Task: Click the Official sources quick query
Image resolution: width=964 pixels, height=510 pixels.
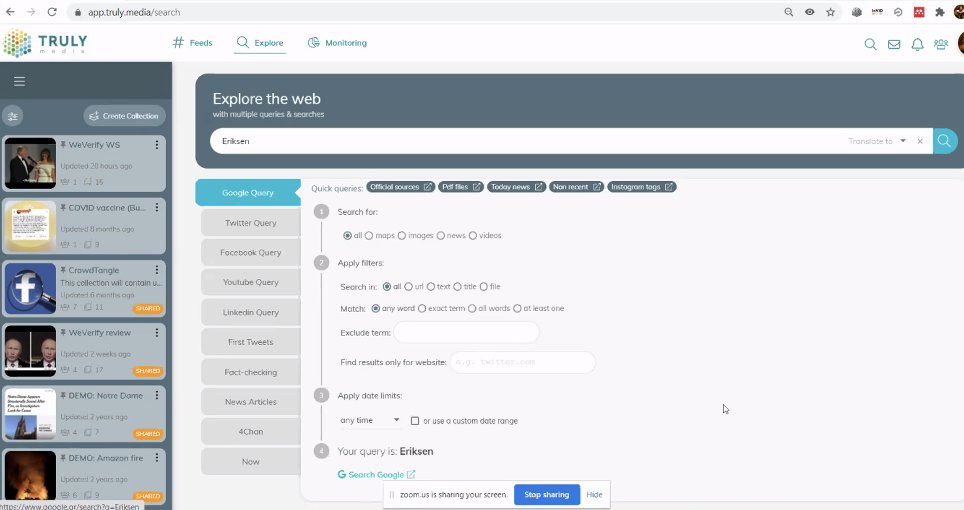Action: coord(401,187)
